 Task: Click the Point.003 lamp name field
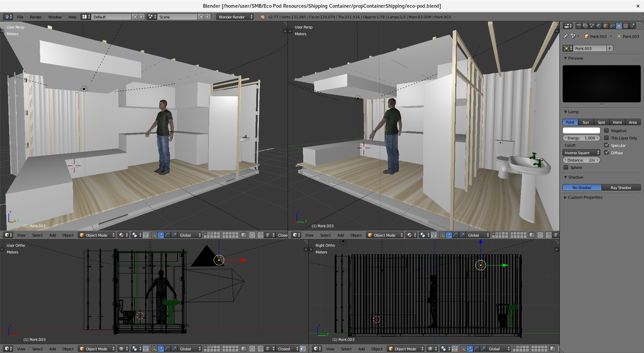[590, 48]
